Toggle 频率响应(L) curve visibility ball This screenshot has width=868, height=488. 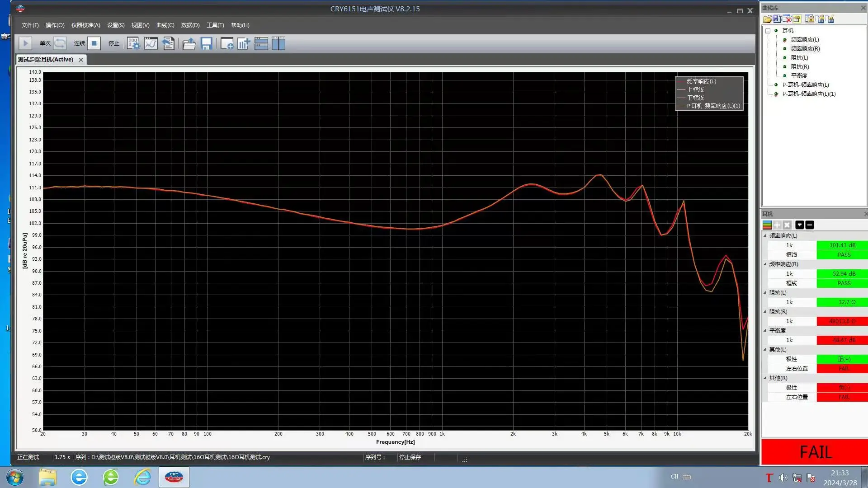pos(784,40)
